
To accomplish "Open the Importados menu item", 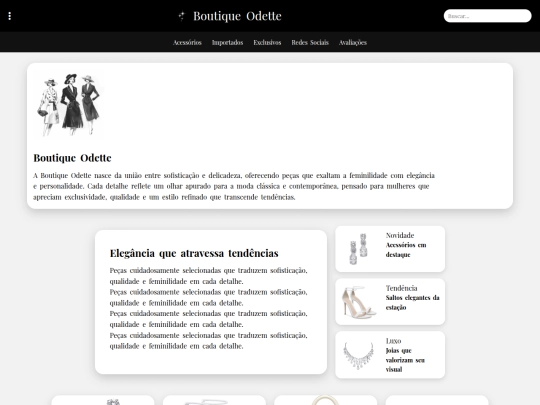I will click(227, 42).
